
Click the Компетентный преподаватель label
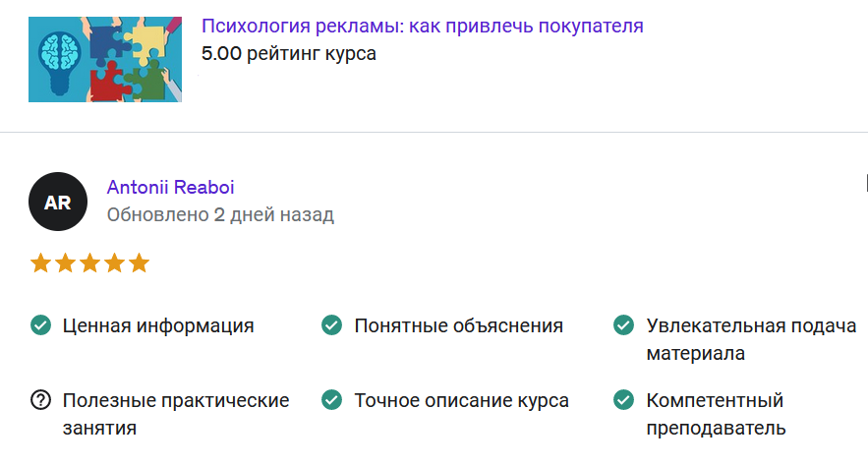pyautogui.click(x=717, y=414)
